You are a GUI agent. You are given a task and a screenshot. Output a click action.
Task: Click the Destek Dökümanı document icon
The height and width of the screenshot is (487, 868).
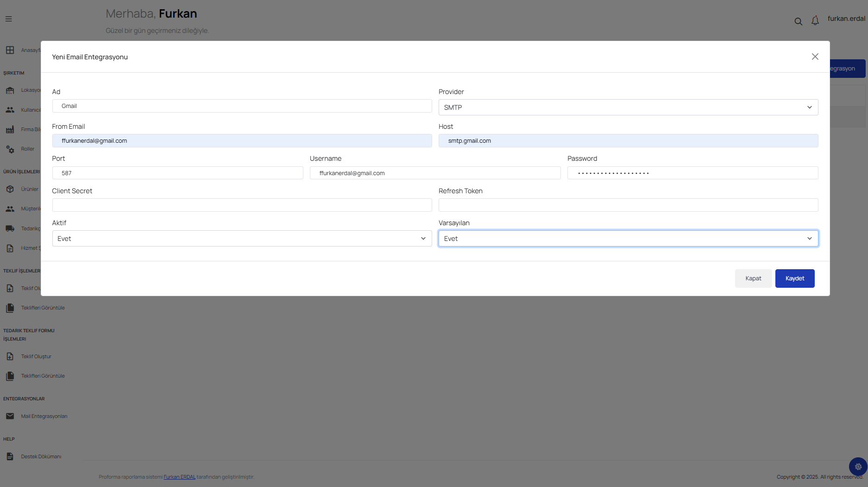point(10,456)
